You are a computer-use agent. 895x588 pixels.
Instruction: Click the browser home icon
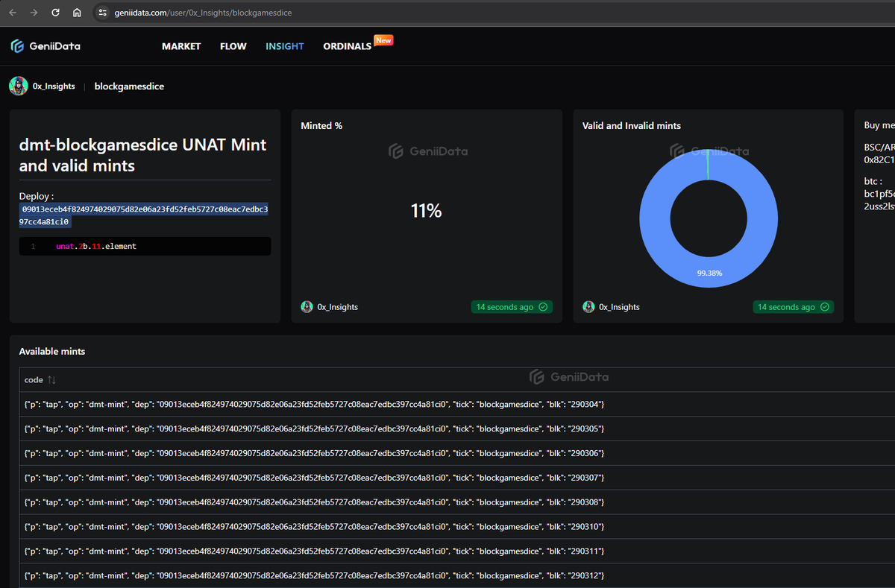[77, 13]
